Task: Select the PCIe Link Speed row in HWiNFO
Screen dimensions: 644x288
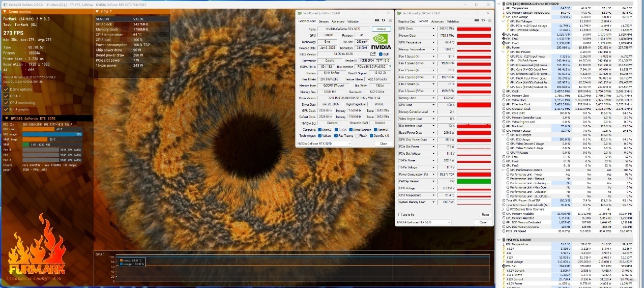Action: [x=567, y=231]
